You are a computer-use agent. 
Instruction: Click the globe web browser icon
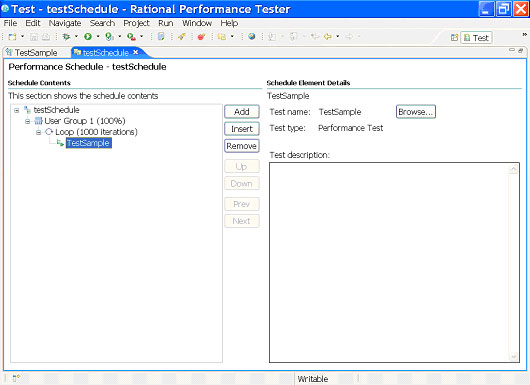(x=251, y=37)
